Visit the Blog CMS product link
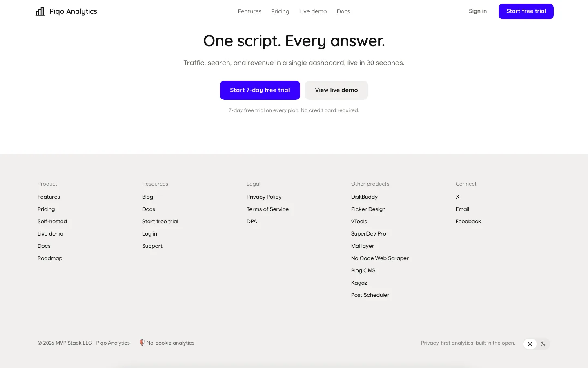This screenshot has height=368, width=588. click(363, 270)
